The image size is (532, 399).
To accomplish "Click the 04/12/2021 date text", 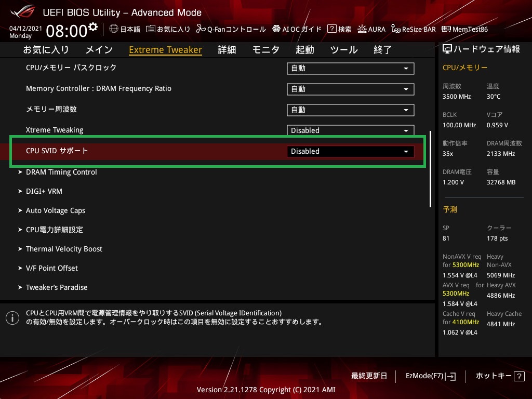I will point(26,29).
